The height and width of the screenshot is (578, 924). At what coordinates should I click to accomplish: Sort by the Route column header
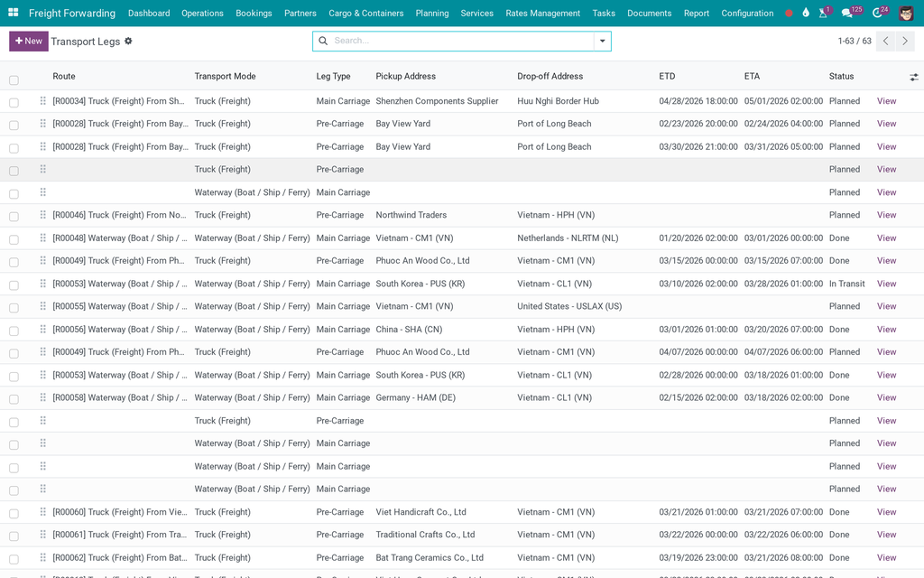64,76
